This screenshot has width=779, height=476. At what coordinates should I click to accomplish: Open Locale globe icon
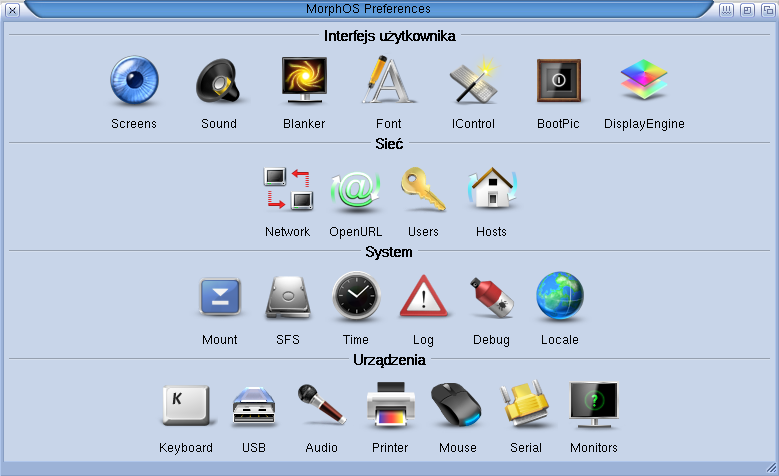pyautogui.click(x=560, y=296)
